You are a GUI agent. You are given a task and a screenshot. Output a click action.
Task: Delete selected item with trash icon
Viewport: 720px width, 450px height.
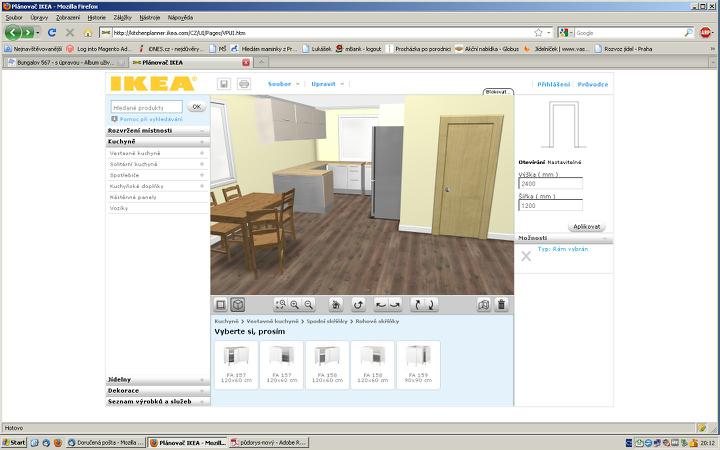click(x=501, y=304)
